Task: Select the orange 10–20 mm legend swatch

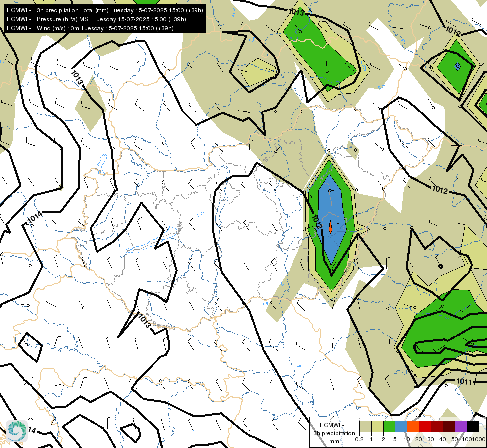Action: [413, 426]
